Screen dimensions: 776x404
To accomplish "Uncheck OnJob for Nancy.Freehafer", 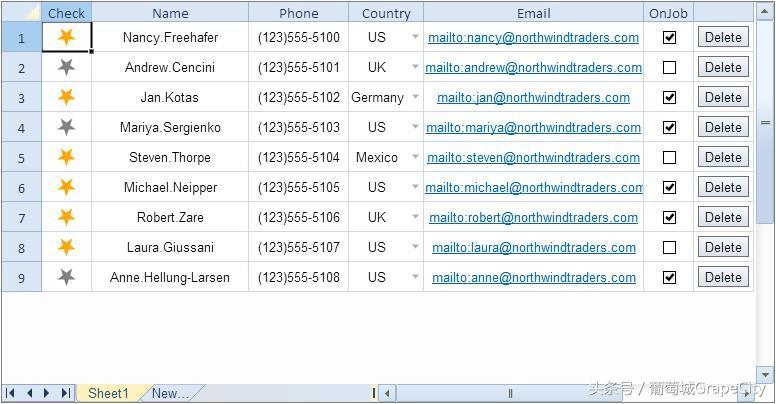I will click(x=669, y=37).
